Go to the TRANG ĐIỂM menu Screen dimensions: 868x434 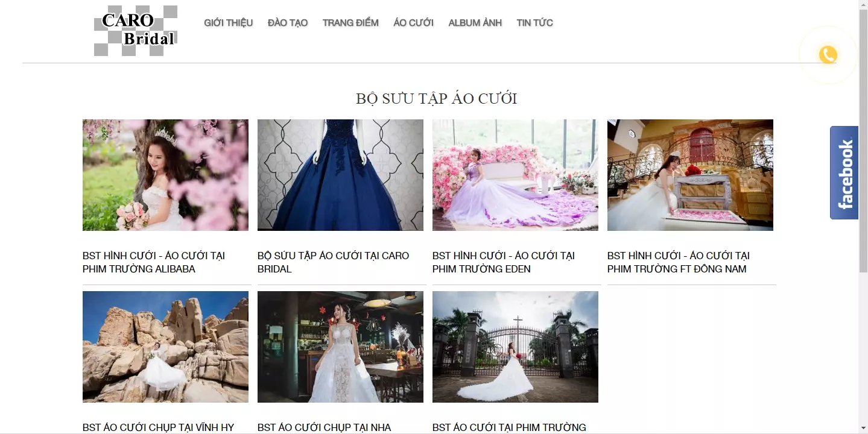[350, 23]
